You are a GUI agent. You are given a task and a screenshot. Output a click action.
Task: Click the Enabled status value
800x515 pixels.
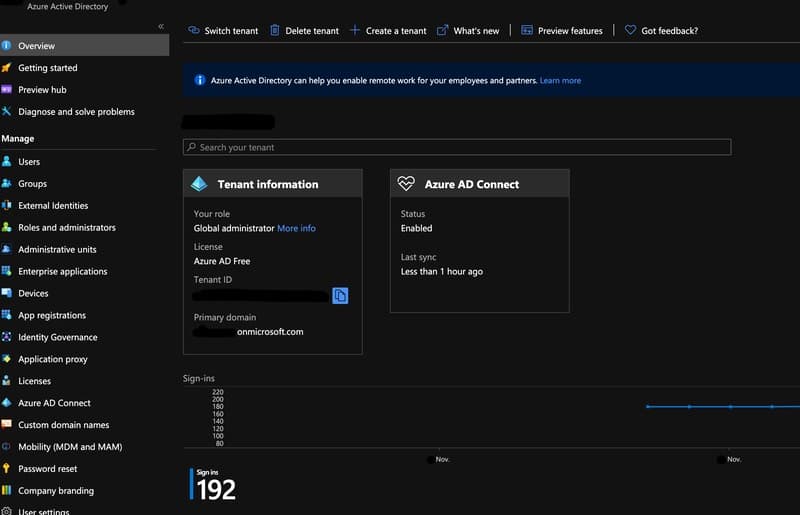[416, 228]
